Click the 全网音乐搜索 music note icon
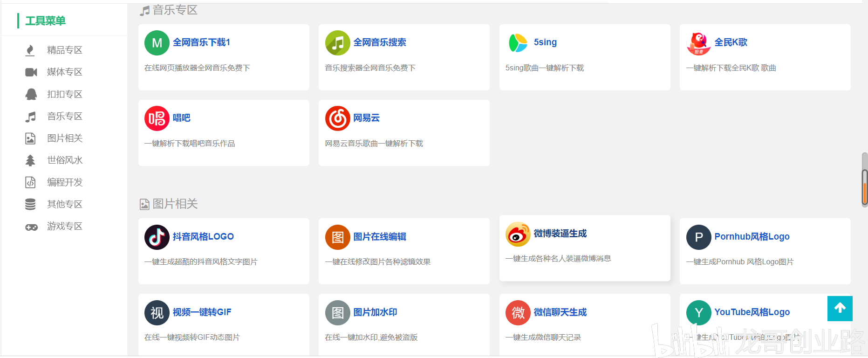868x358 pixels. pos(337,43)
